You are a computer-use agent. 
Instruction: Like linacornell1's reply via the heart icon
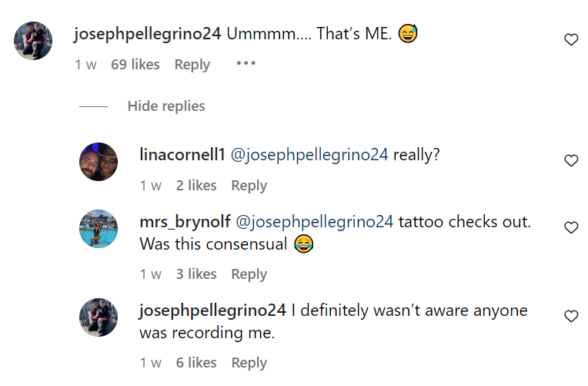pyautogui.click(x=571, y=160)
